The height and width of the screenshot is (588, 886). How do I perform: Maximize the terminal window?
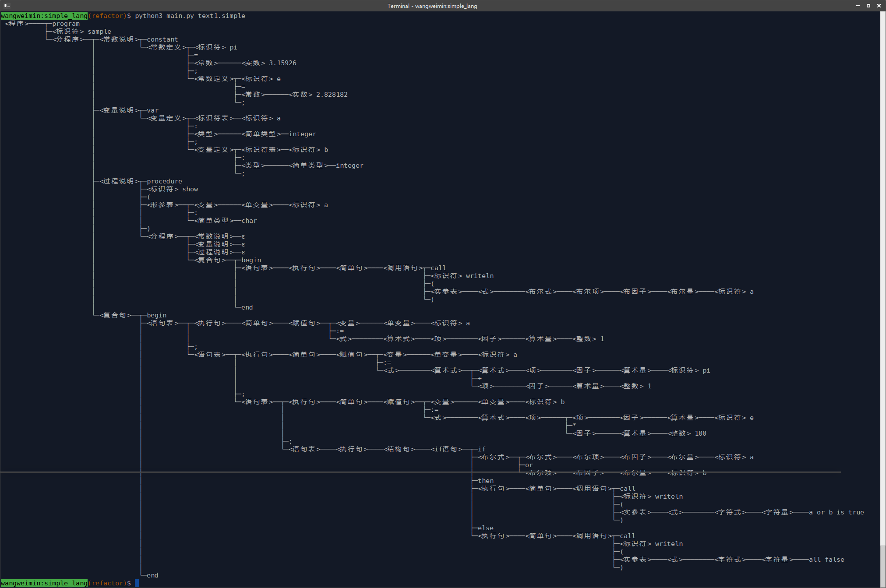tap(868, 6)
